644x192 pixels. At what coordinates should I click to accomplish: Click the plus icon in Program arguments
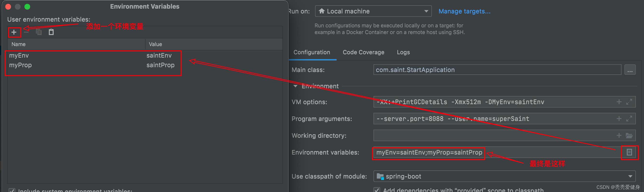(x=619, y=119)
